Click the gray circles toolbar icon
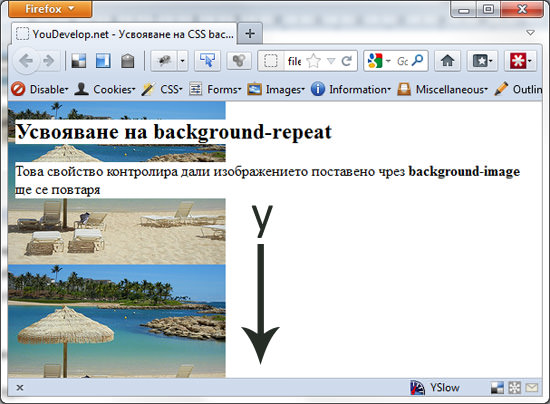Viewport: 550px width, 404px height. (239, 61)
